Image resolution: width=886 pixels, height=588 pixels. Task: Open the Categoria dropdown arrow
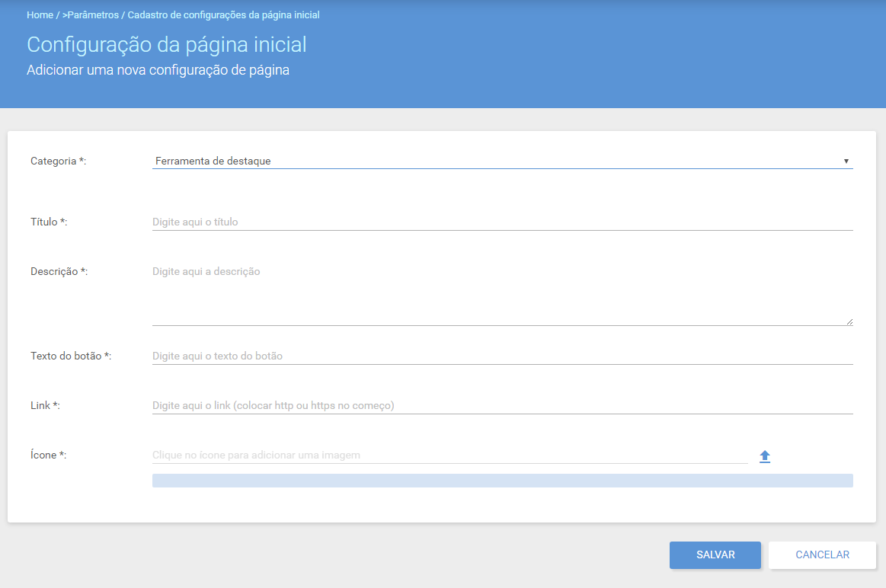click(846, 161)
